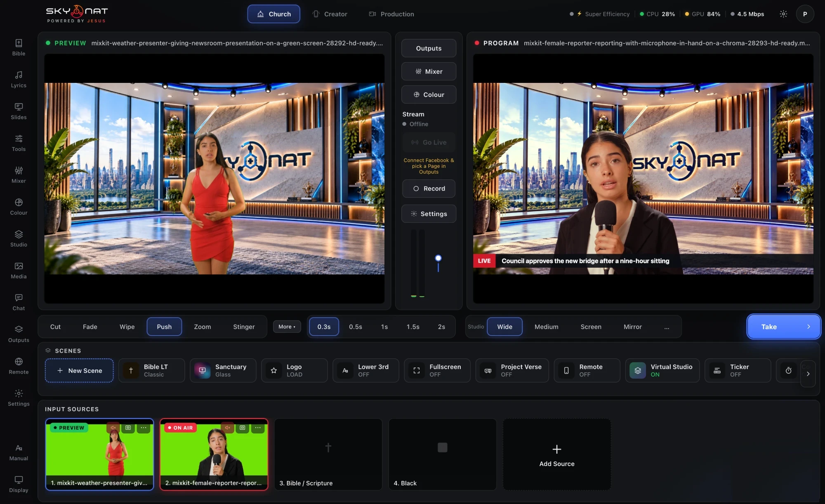Open Outputs in the left sidebar
Screen dimensions: 825x504
[x=19, y=334]
